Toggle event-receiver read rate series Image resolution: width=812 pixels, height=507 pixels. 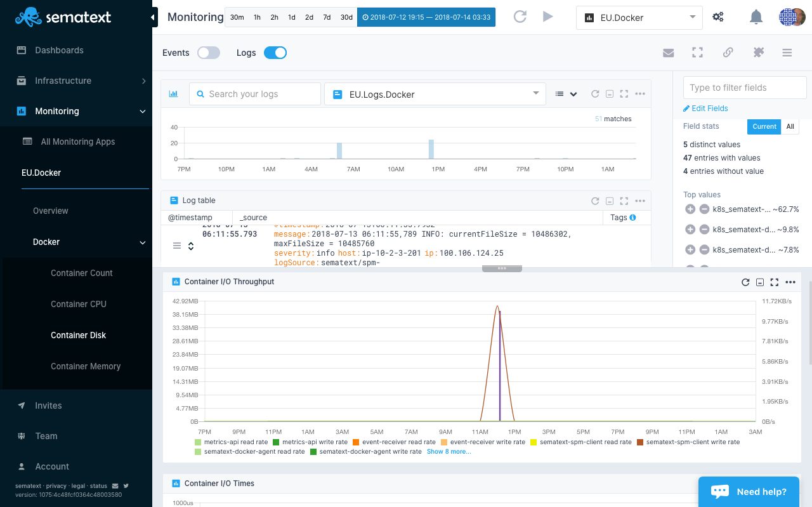click(x=394, y=442)
